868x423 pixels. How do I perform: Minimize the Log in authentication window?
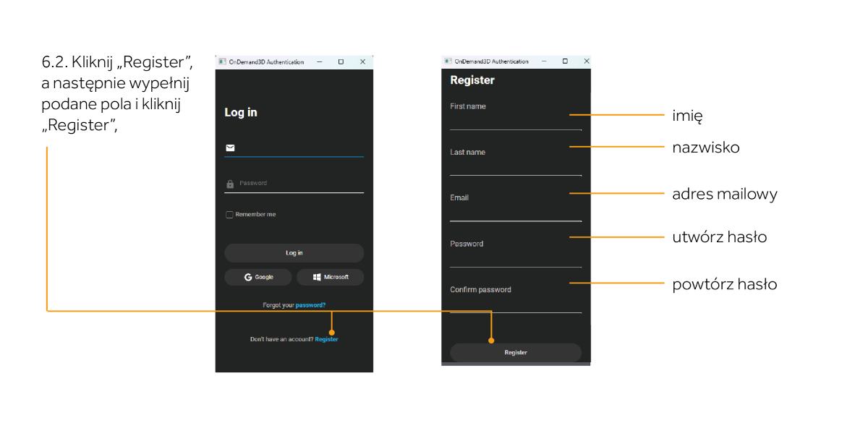(320, 62)
